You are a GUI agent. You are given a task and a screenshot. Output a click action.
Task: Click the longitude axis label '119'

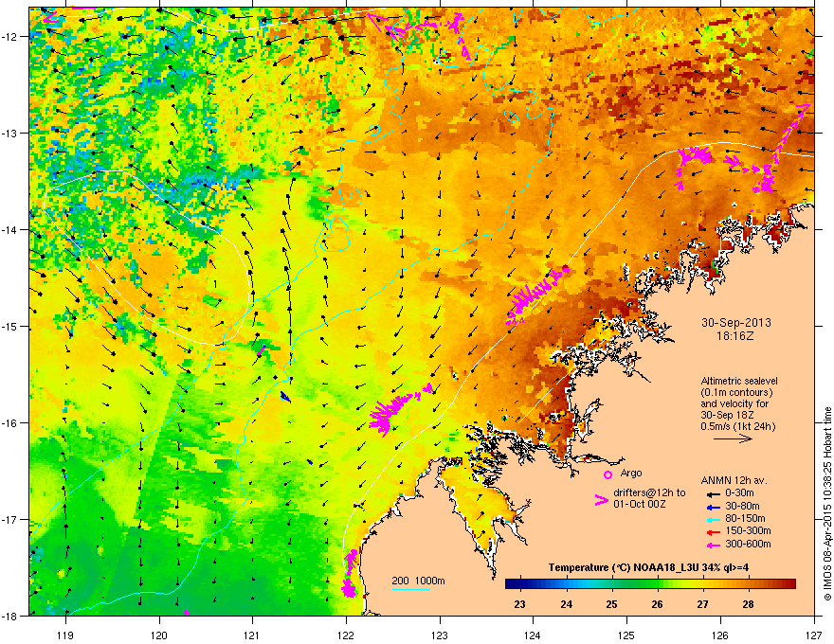(65, 635)
